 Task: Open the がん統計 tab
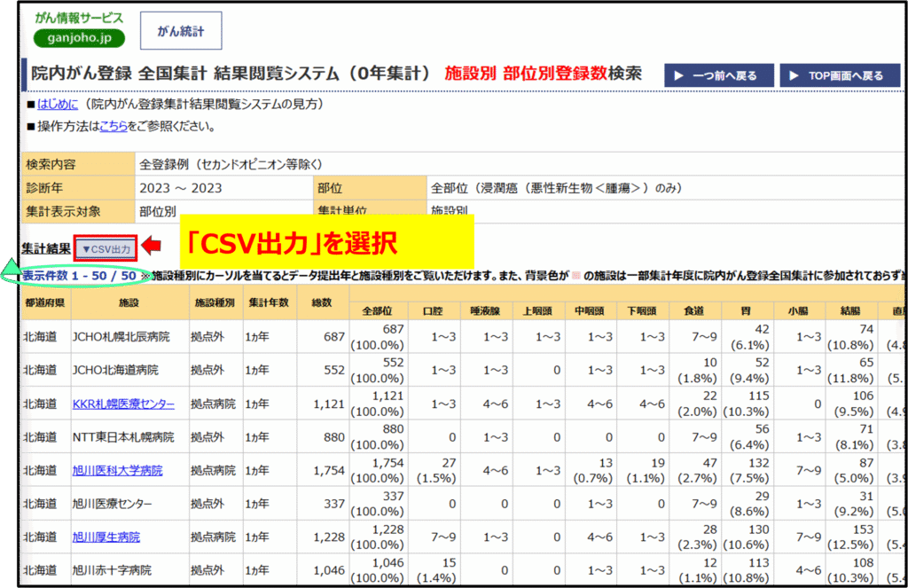point(181,31)
